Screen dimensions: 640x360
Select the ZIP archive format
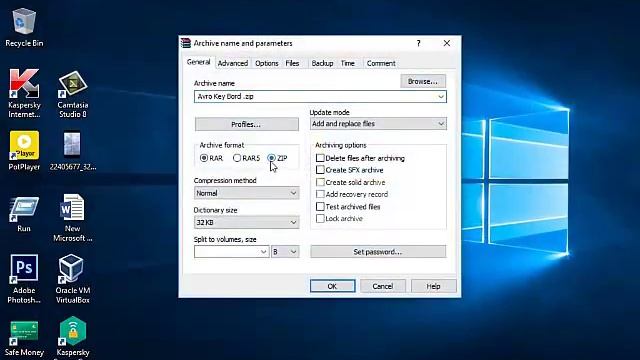278,158
